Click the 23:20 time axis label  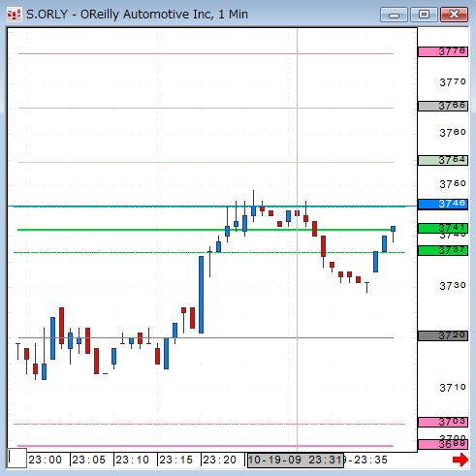(x=219, y=460)
